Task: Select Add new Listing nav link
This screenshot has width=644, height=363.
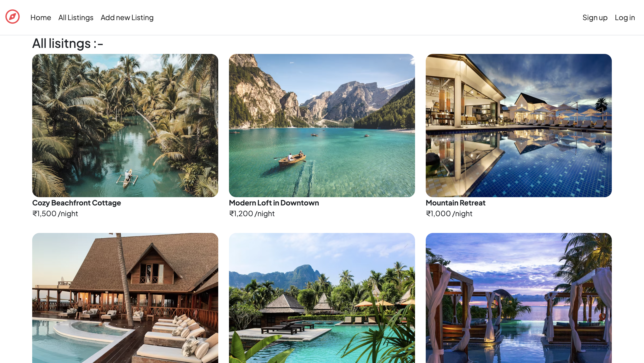Action: 127,17
